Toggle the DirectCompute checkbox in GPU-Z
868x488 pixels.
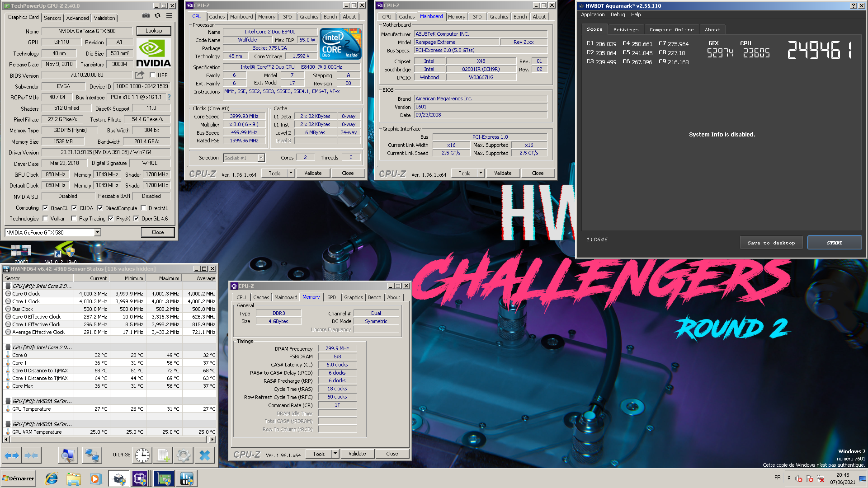(100, 208)
